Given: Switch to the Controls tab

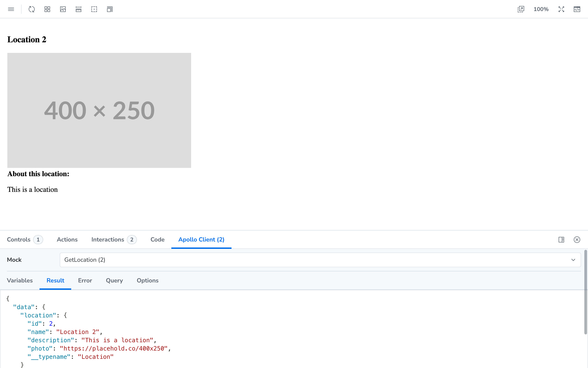Looking at the screenshot, I should (x=25, y=239).
